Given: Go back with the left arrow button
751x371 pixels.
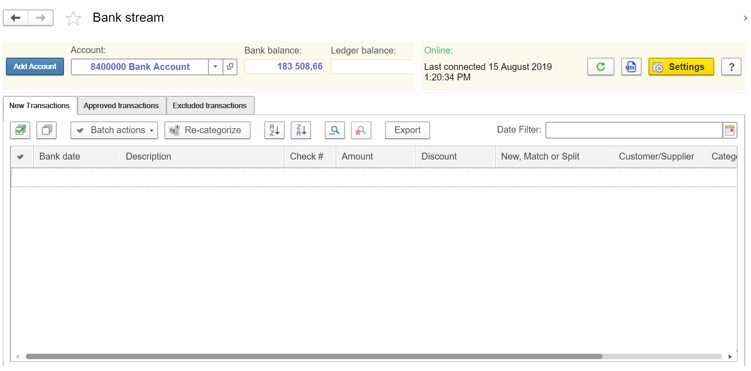Looking at the screenshot, I should [x=16, y=18].
